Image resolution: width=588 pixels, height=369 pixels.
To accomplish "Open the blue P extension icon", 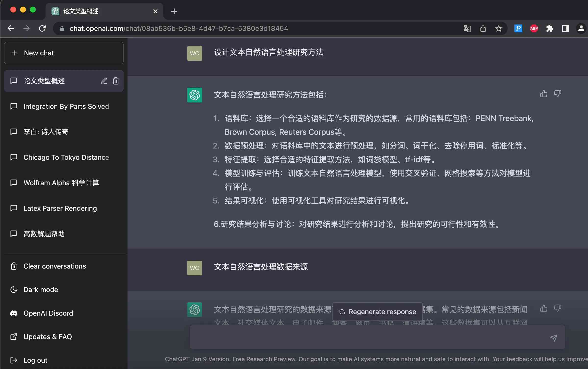I will pos(518,28).
